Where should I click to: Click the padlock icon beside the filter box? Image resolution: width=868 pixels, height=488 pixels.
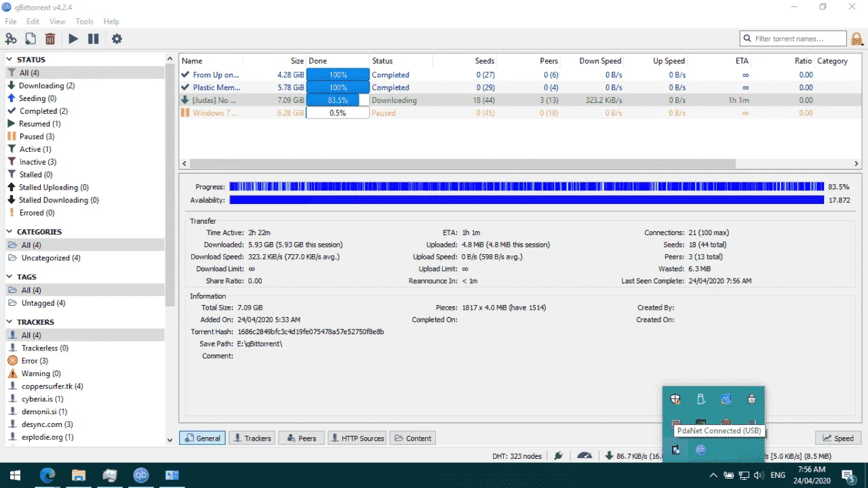pyautogui.click(x=857, y=39)
